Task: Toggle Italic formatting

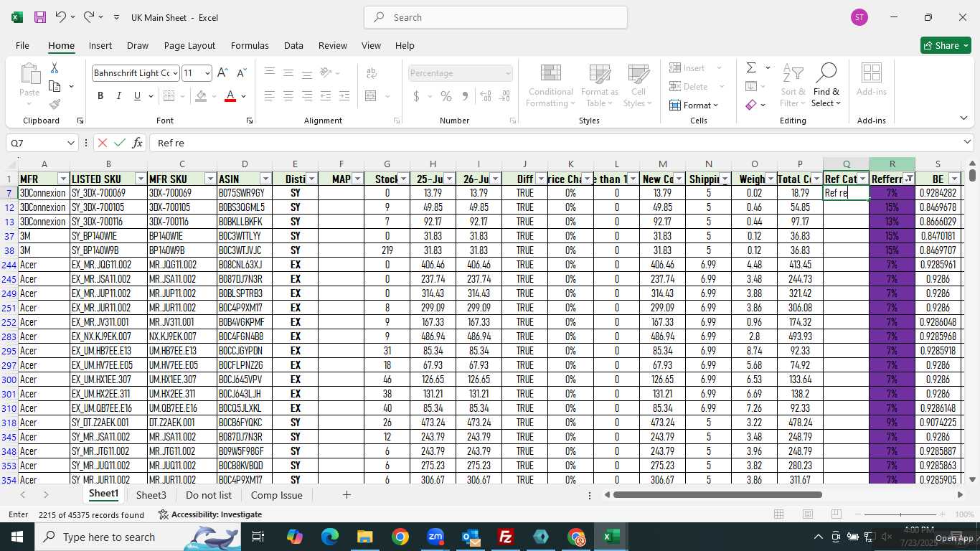Action: point(118,96)
